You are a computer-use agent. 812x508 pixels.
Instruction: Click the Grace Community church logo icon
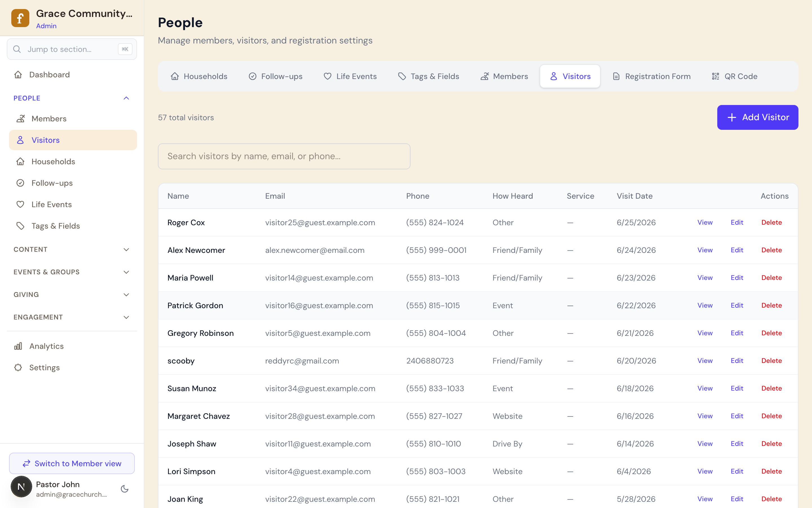(20, 18)
